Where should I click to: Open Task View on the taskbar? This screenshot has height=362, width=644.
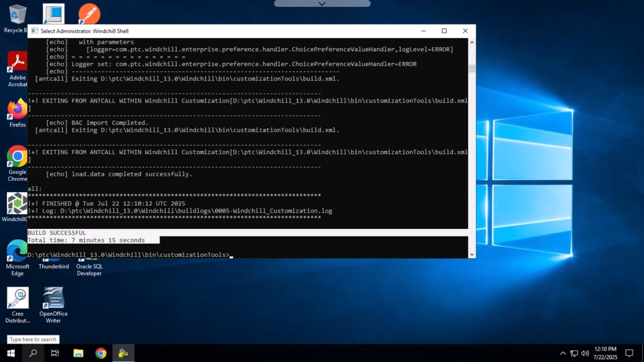point(55,353)
